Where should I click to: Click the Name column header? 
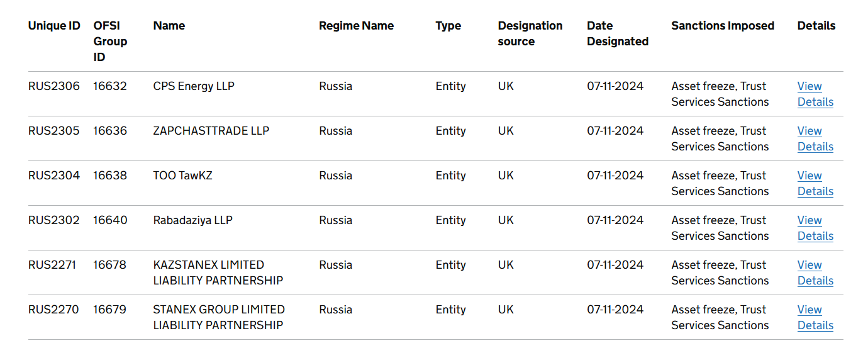click(x=169, y=26)
